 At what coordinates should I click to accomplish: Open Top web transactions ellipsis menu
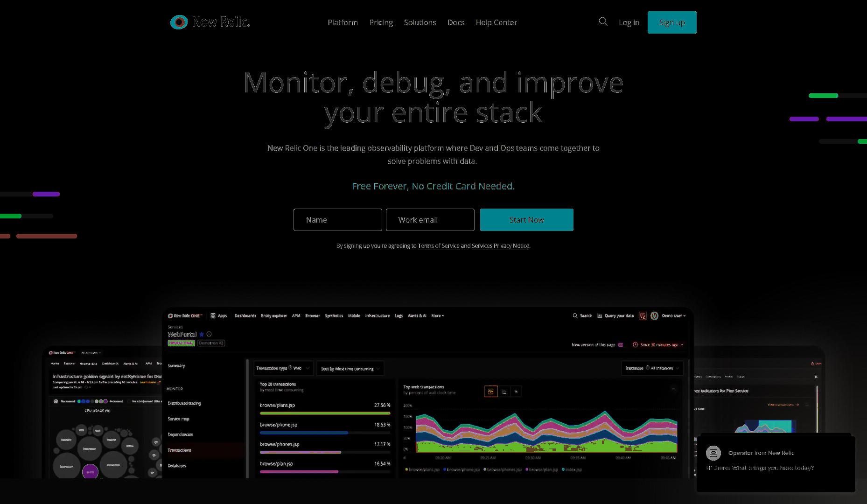coord(673,388)
